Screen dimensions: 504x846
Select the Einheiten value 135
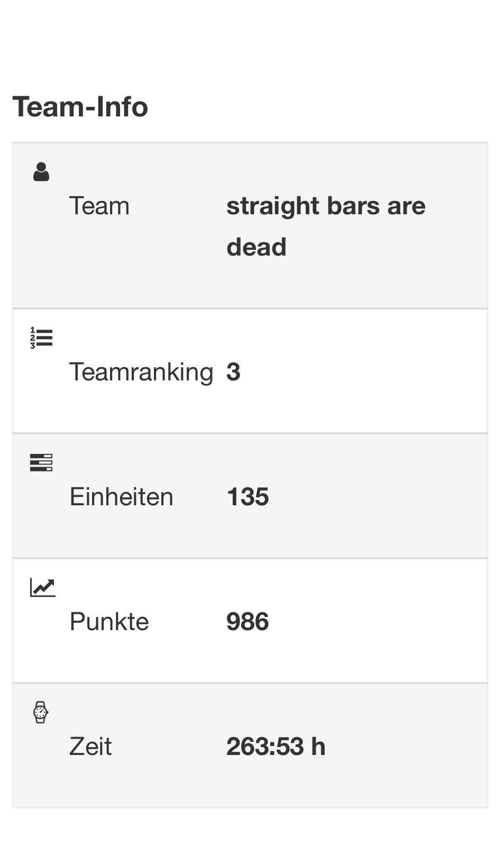coord(248,497)
